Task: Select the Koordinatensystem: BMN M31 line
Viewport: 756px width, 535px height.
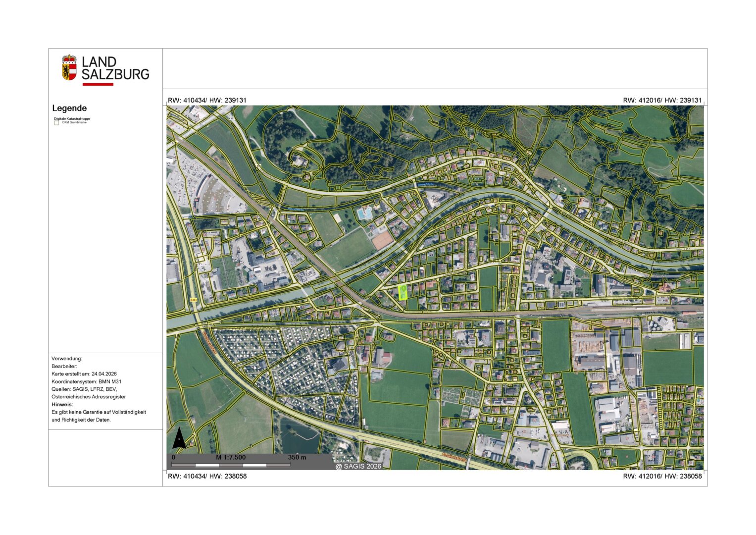Action: click(x=86, y=381)
